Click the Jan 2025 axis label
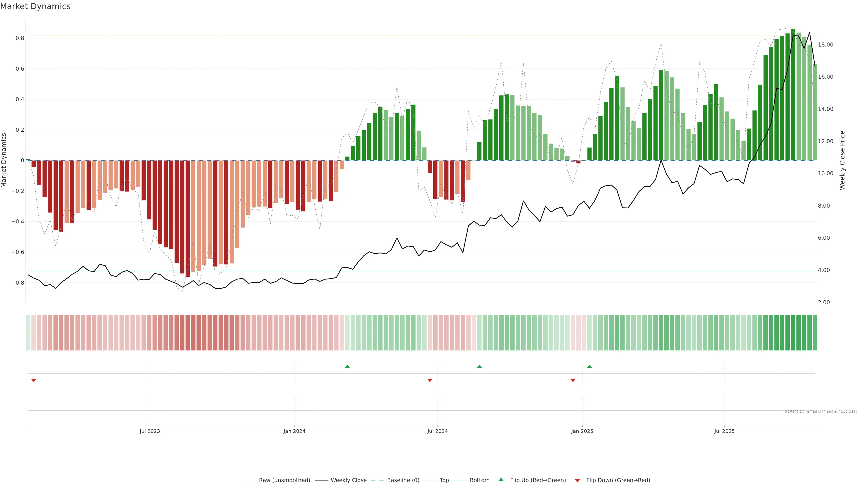Viewport: 868px width, 488px height. [x=582, y=431]
